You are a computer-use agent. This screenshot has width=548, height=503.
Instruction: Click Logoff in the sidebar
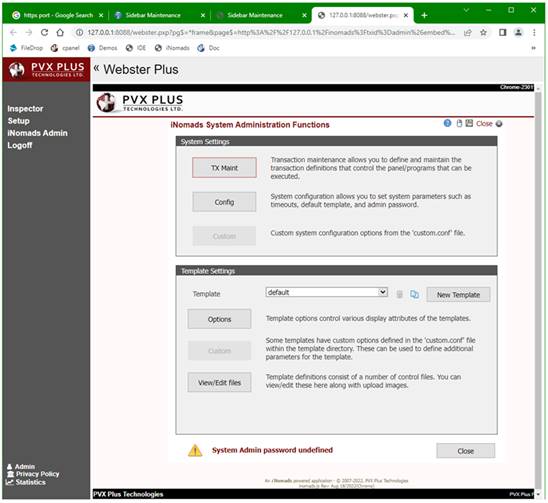pos(20,145)
